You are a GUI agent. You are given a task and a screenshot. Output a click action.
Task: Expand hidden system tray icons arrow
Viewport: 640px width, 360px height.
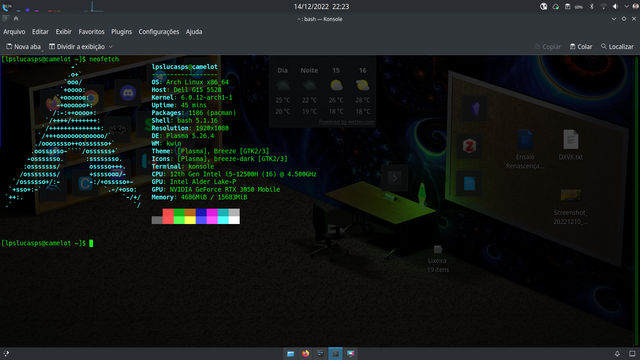627,7
